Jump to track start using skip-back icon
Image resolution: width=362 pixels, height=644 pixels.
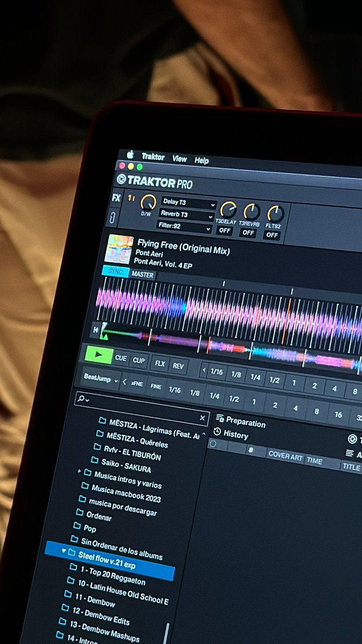[96, 330]
